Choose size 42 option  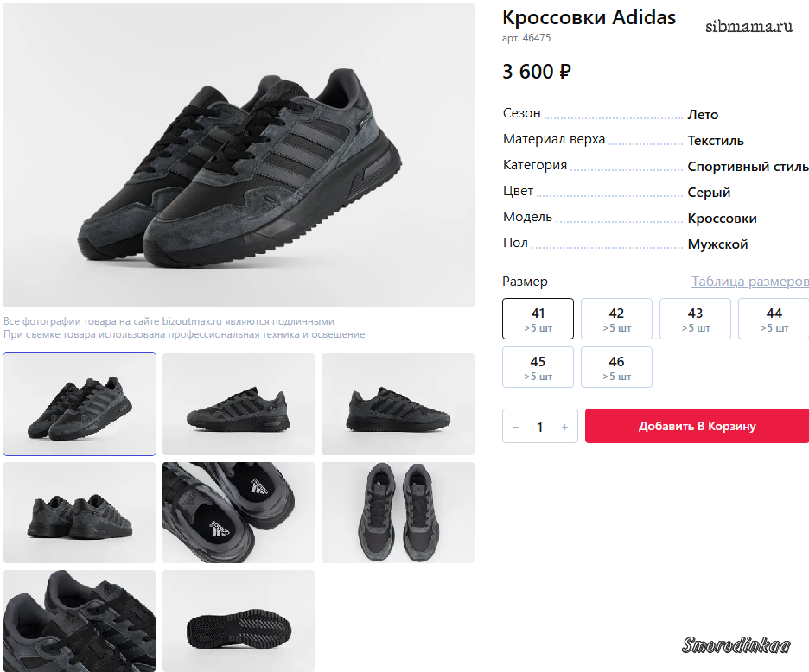click(x=616, y=319)
